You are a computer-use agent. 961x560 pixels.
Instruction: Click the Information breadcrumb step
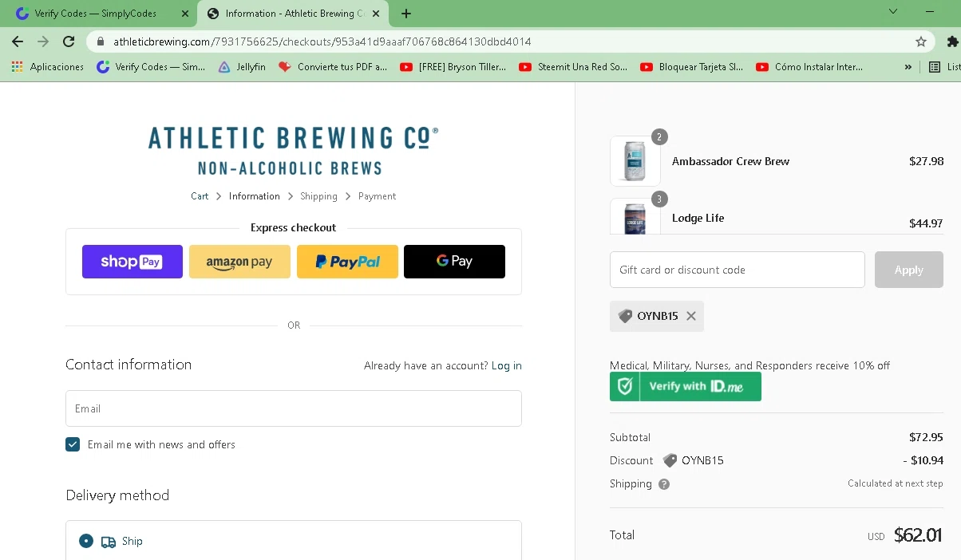tap(255, 196)
